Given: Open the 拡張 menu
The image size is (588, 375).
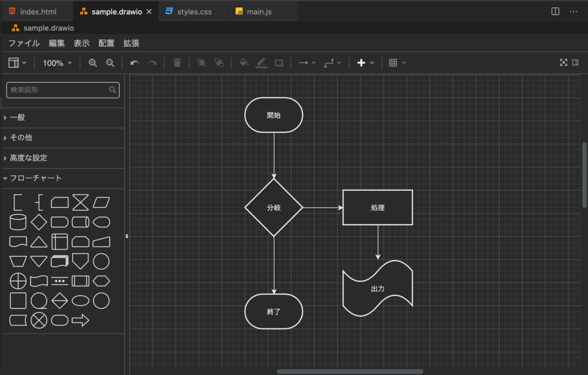Looking at the screenshot, I should 131,43.
